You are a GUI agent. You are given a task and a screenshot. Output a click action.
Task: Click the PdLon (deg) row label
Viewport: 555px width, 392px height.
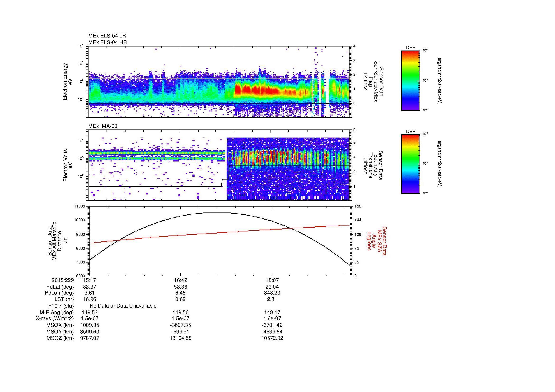click(59, 293)
